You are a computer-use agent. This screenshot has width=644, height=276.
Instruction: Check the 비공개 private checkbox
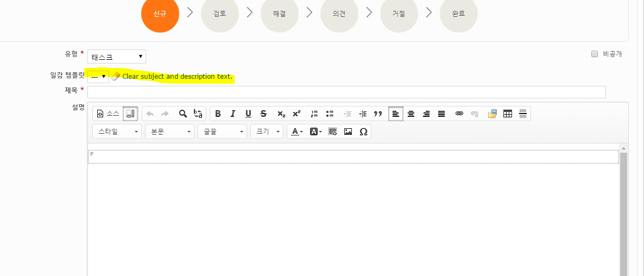(595, 54)
